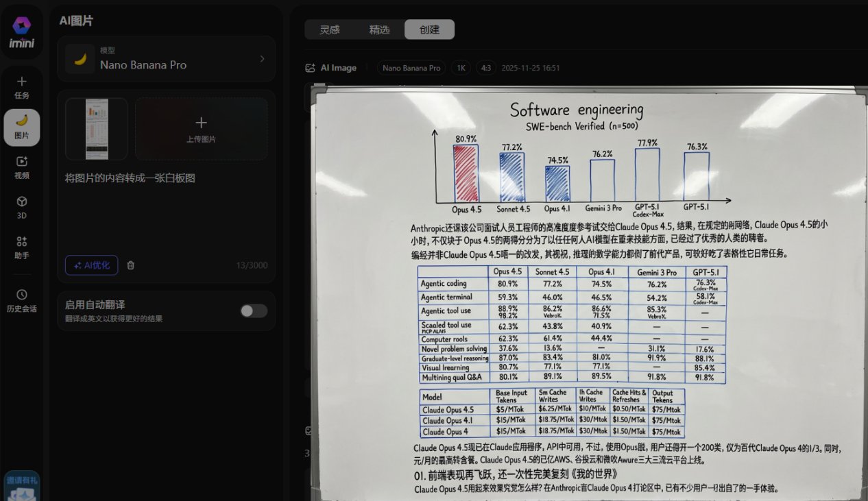This screenshot has height=501, width=868.
Task: Delete prompt using the trash icon
Action: point(131,265)
